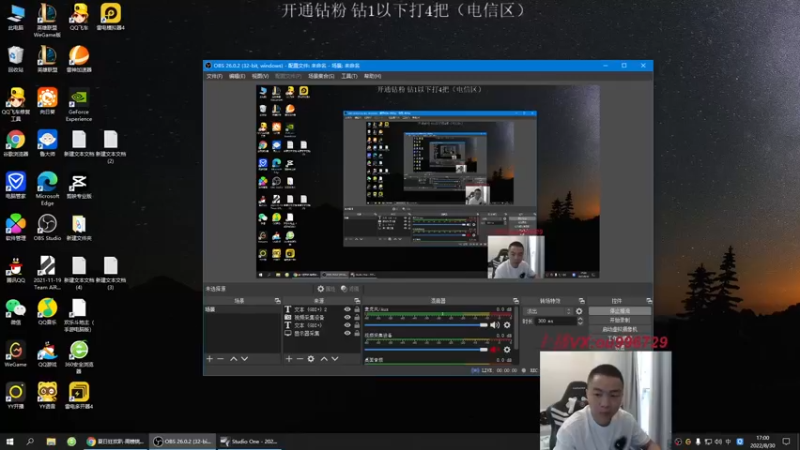The height and width of the screenshot is (450, 800).
Task: Open QQ Music desktop shortcut
Action: pyautogui.click(x=47, y=312)
